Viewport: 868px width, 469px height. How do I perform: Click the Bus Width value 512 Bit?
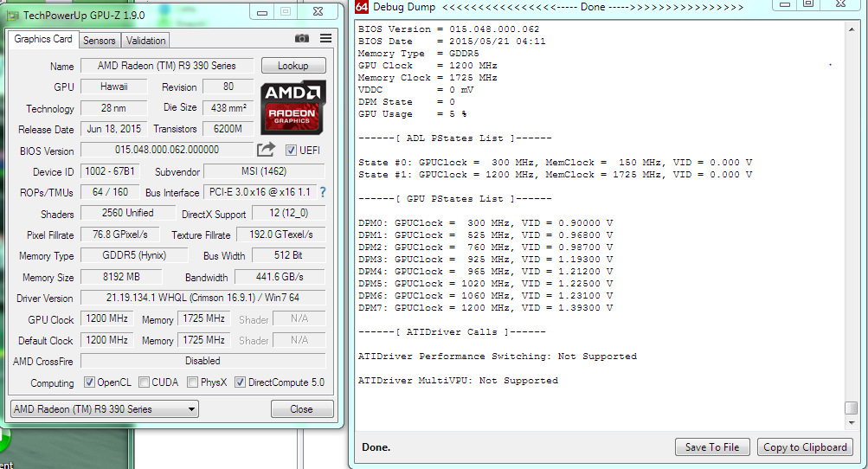point(288,255)
